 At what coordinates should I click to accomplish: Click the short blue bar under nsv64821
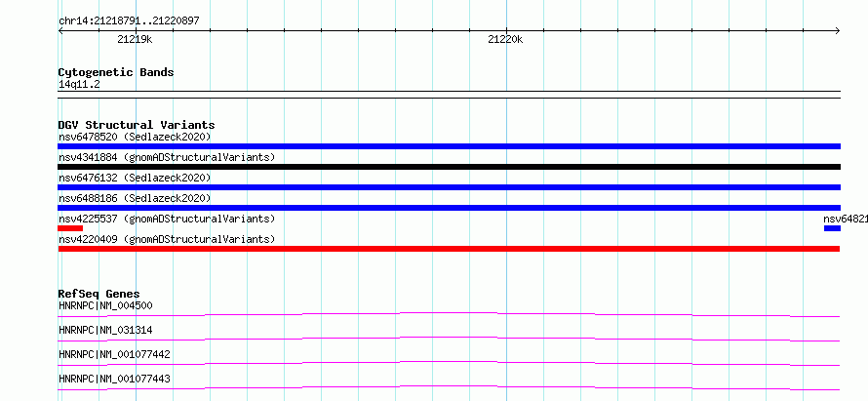click(832, 228)
